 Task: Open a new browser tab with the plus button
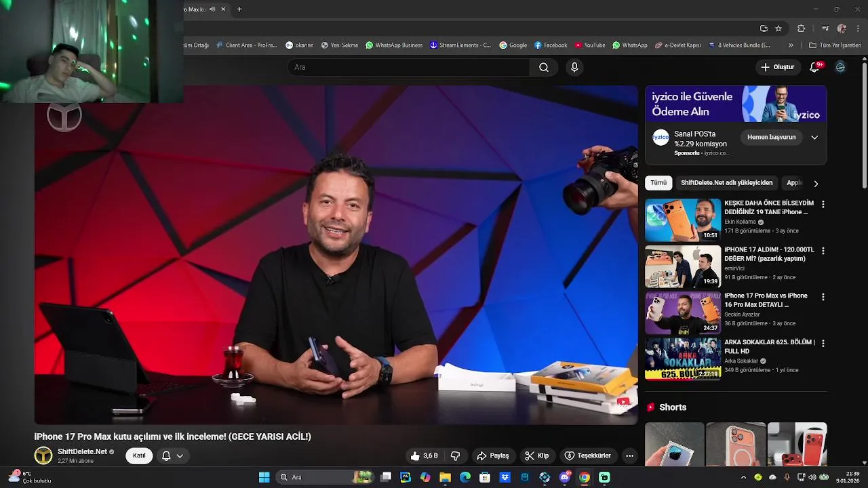(x=239, y=9)
